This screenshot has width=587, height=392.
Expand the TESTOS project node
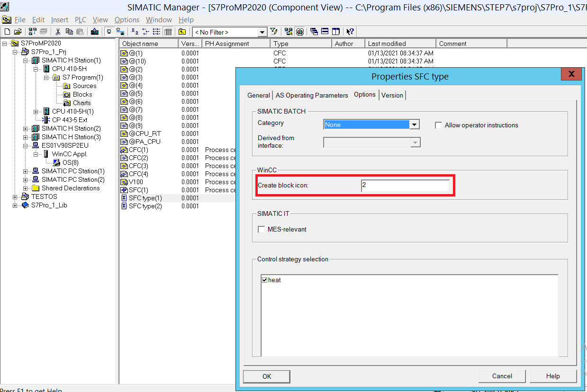coord(15,197)
